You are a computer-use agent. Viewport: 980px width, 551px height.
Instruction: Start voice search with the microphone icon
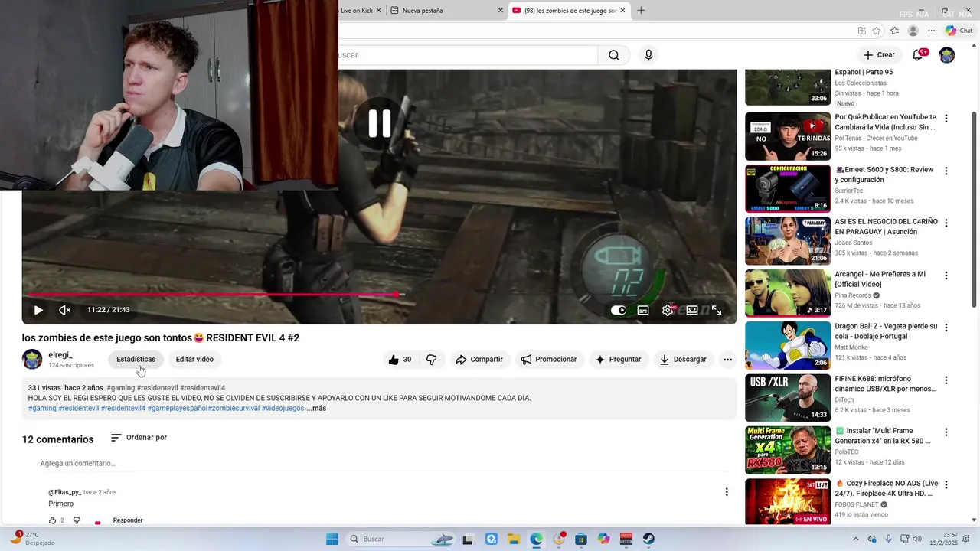pyautogui.click(x=648, y=55)
